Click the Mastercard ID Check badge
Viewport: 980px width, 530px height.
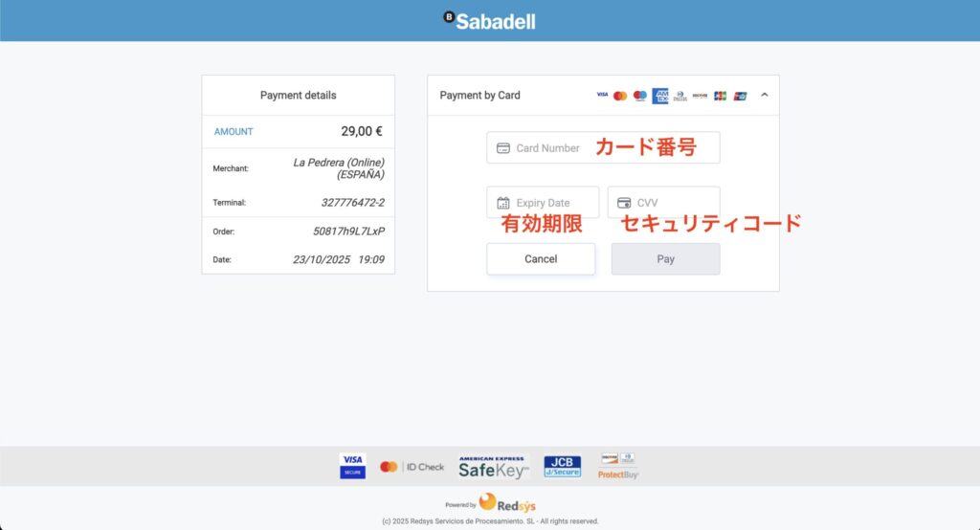(x=412, y=467)
